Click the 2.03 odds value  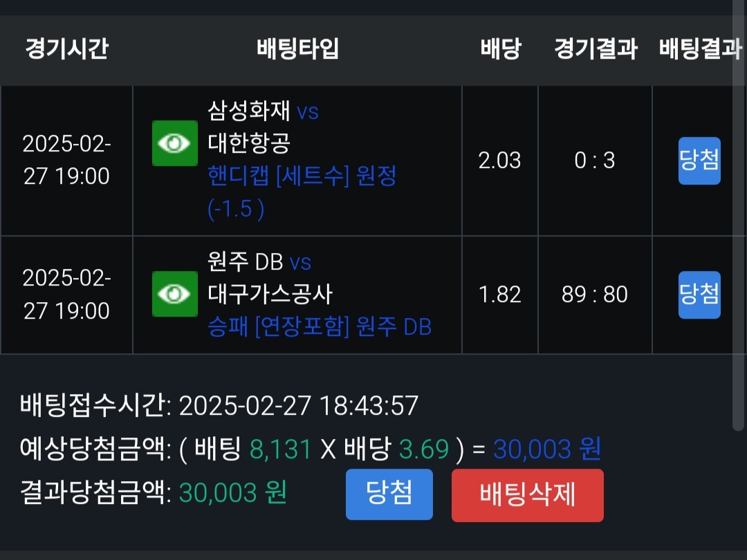[499, 160]
